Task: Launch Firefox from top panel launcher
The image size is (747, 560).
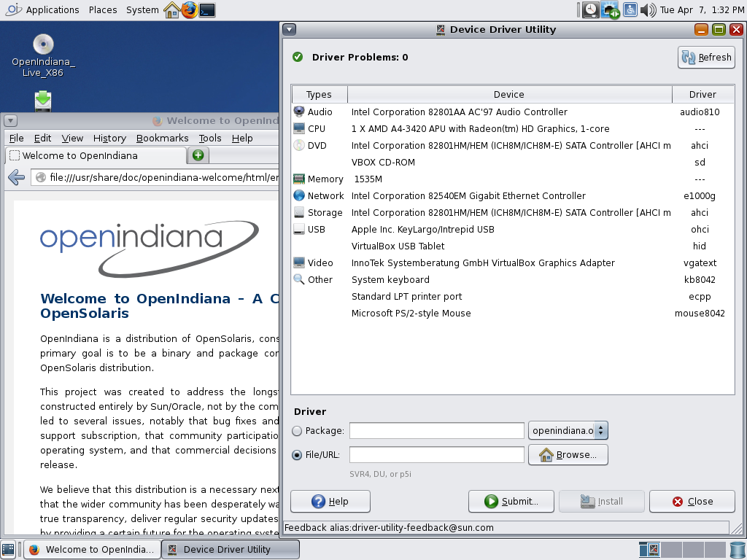Action: pos(189,10)
